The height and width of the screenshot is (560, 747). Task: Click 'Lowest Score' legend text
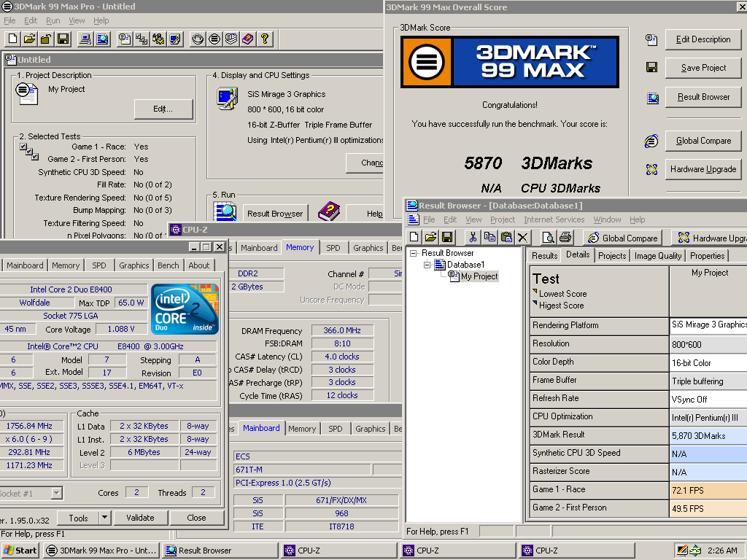[x=562, y=294]
